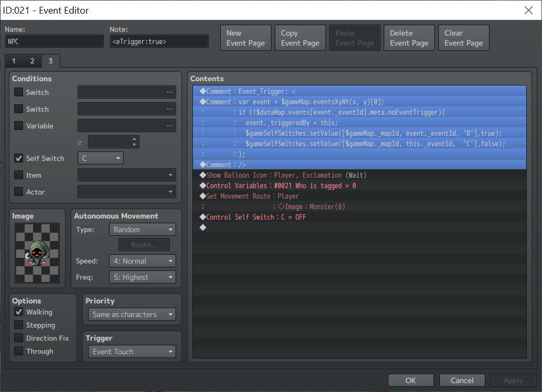
Task: Click the New Event Page button
Action: tap(245, 37)
